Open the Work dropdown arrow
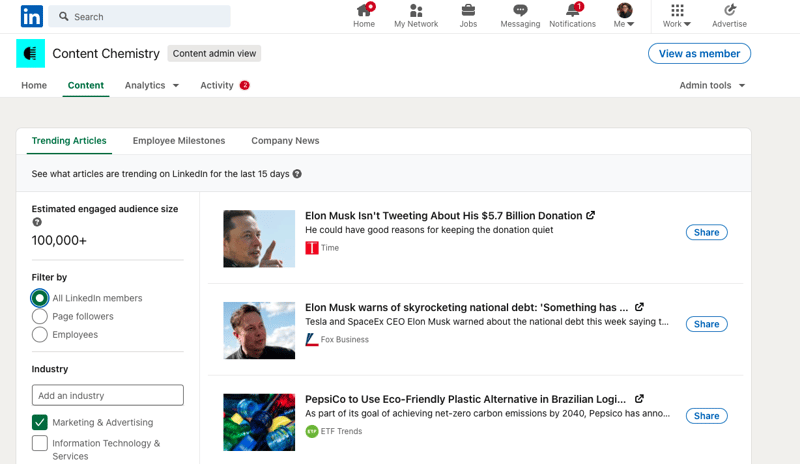Image resolution: width=800 pixels, height=464 pixels. (687, 24)
